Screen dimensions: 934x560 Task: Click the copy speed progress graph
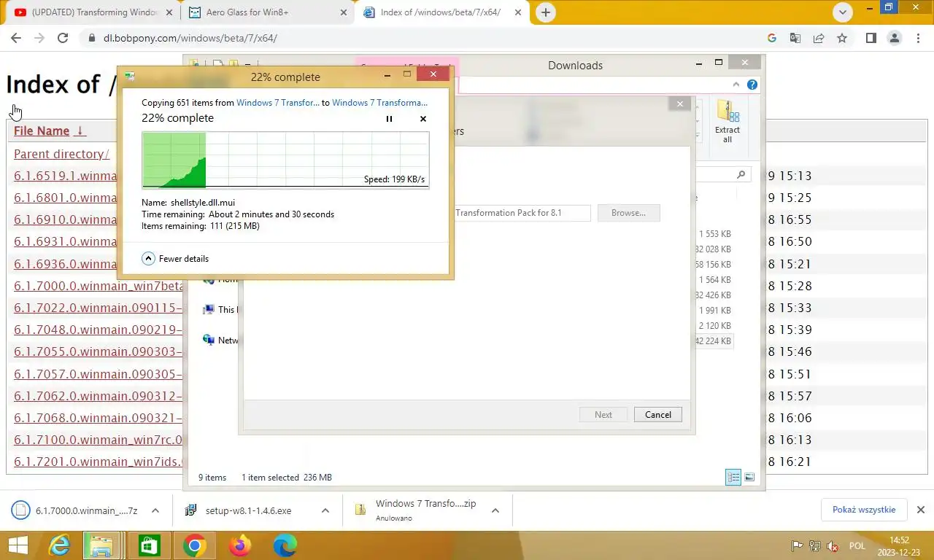(285, 160)
